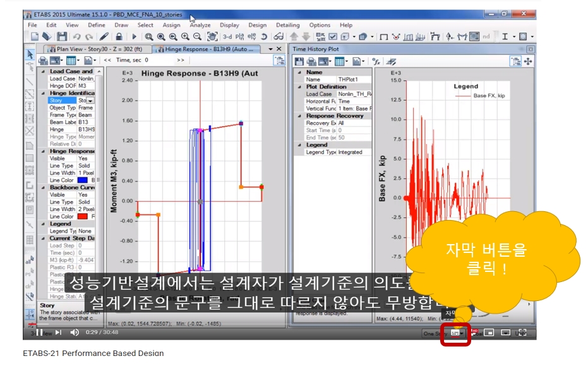Open YouTube player settings gear with HD badge
The height and width of the screenshot is (368, 588).
click(474, 333)
